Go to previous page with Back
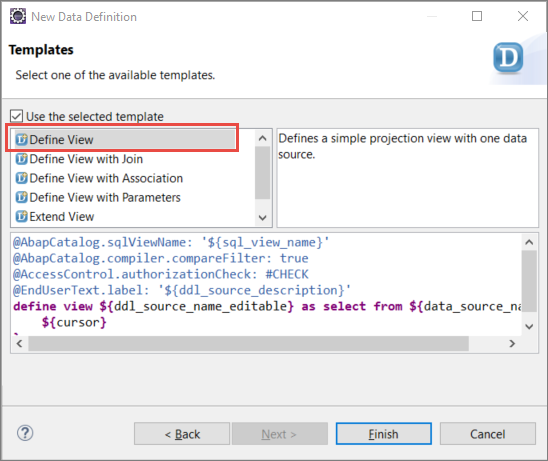Screen dimensions: 548x461 [x=182, y=434]
